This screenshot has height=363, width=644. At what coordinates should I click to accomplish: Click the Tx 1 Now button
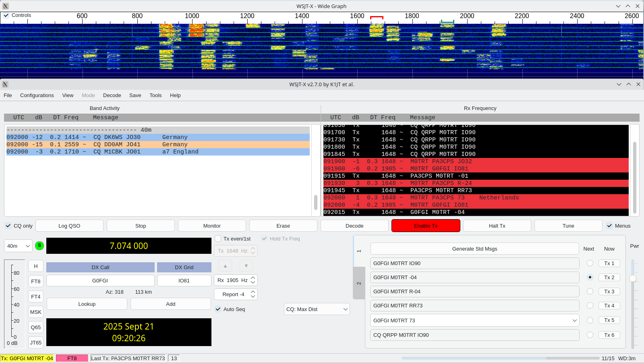click(609, 263)
